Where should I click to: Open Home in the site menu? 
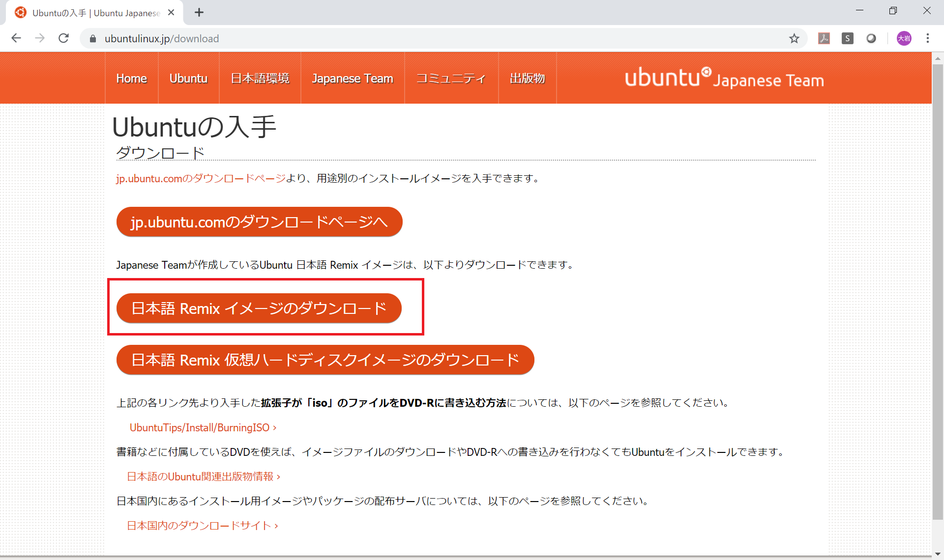tap(132, 79)
